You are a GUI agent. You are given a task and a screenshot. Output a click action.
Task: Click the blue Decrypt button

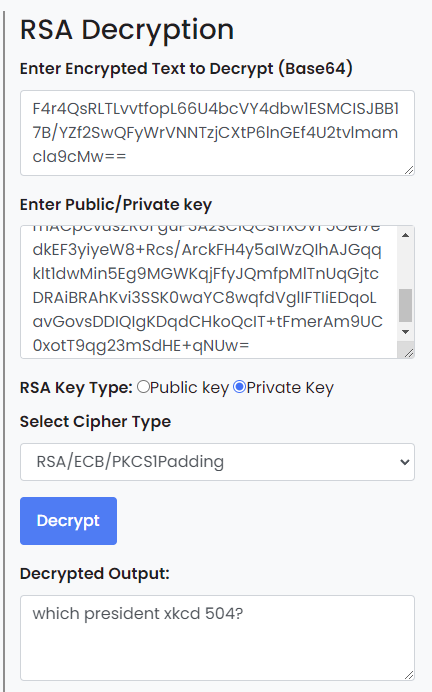[x=68, y=521]
